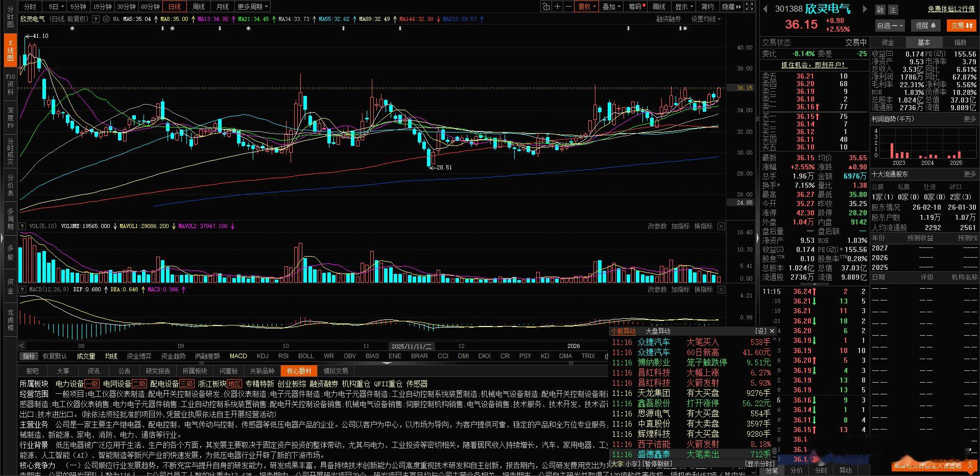Image resolution: width=980 pixels, height=476 pixels.
Task: Toggle 隐藏 side panel
Action: coord(731,7)
